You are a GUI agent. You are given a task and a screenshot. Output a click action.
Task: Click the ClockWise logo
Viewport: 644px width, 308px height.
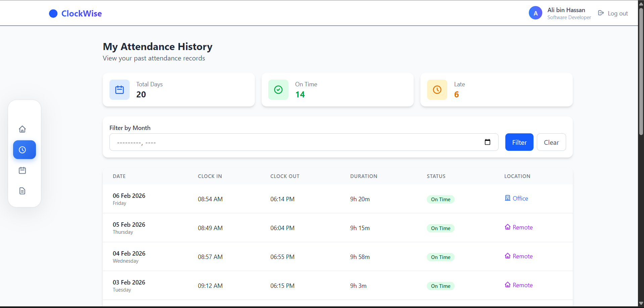(x=76, y=13)
